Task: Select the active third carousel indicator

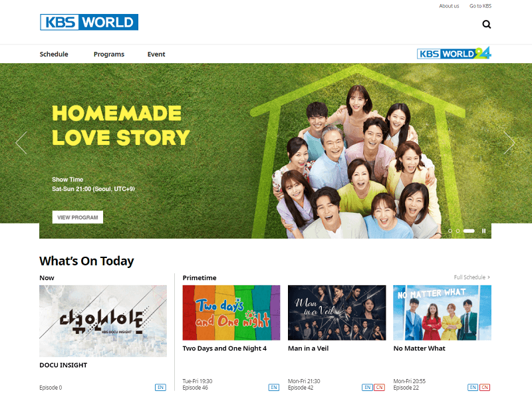Action: point(469,231)
